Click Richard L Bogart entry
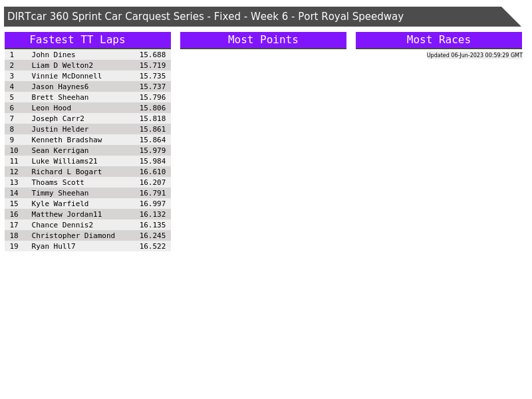 (66, 172)
